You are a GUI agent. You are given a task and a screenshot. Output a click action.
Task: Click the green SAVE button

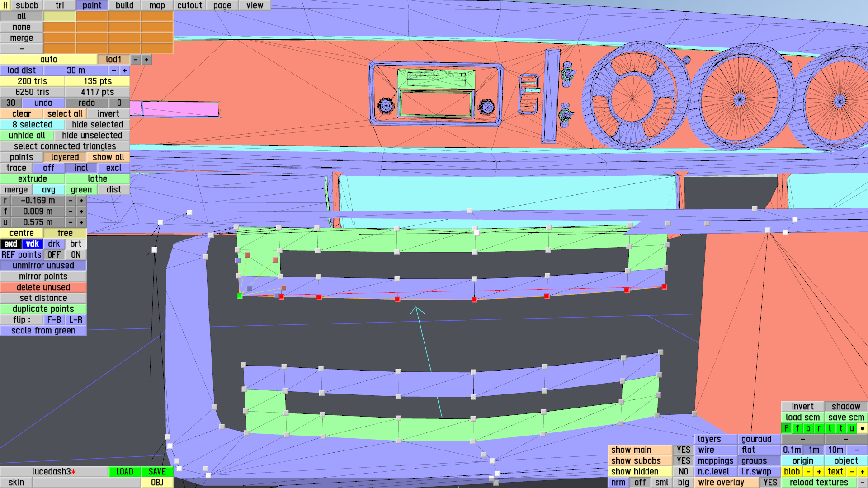157,471
